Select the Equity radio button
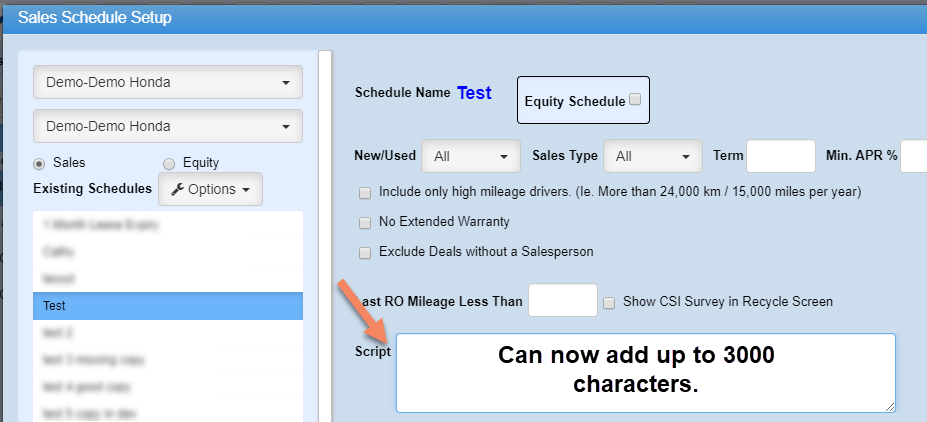 [x=169, y=163]
